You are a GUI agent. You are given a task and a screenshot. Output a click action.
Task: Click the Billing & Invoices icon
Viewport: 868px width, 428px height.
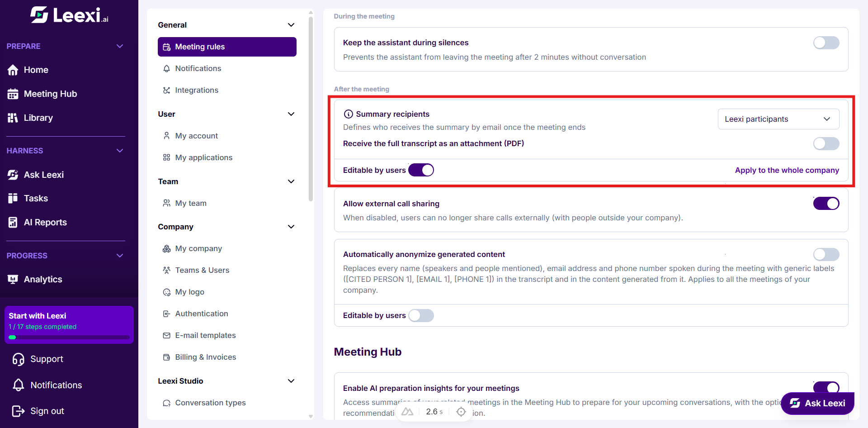(x=166, y=357)
